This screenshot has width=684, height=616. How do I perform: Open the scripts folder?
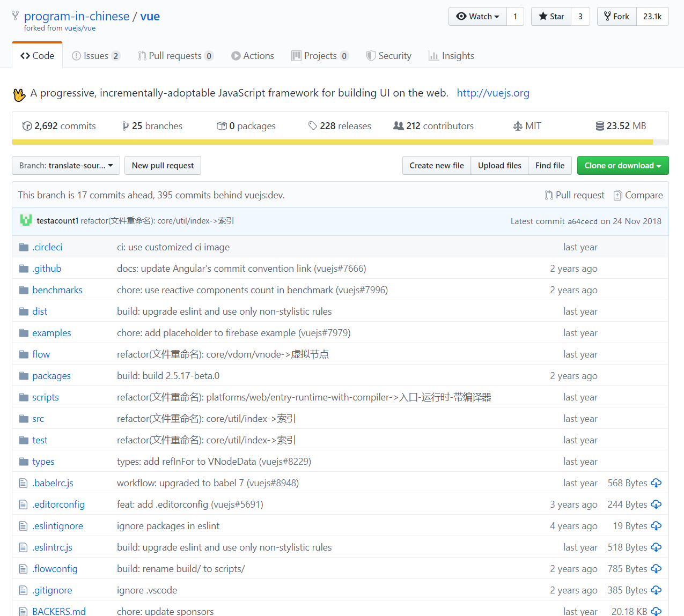[x=46, y=397]
